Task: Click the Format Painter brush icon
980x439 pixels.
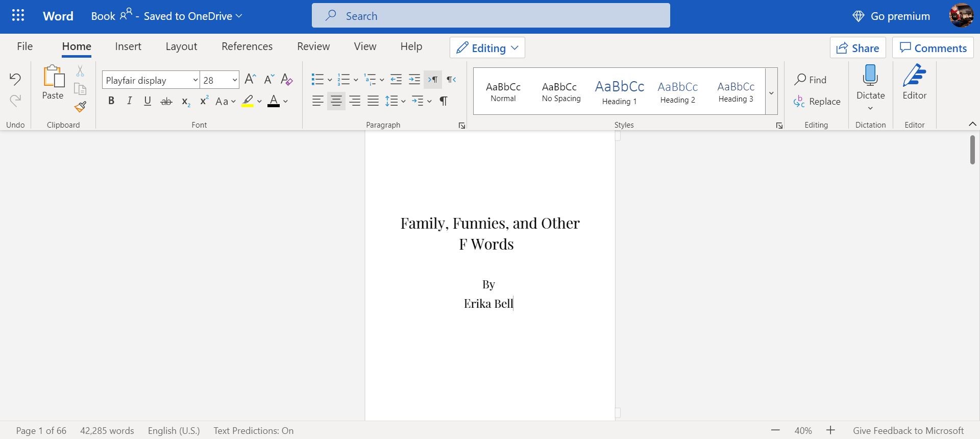Action: tap(80, 107)
